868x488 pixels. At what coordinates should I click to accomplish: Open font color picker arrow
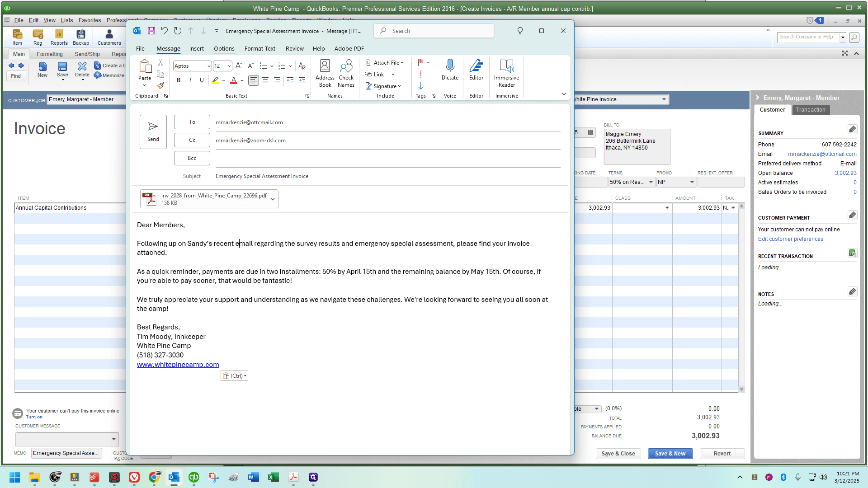[x=242, y=80]
